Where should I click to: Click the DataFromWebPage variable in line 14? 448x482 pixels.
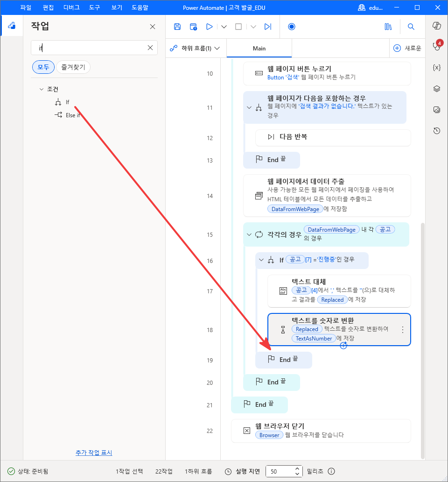coord(295,209)
